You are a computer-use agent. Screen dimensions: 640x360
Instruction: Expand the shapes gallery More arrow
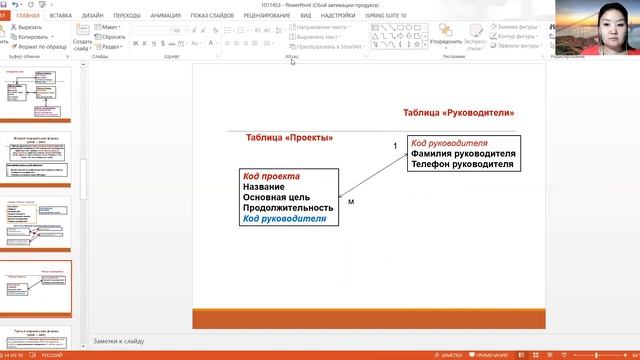pyautogui.click(x=425, y=45)
